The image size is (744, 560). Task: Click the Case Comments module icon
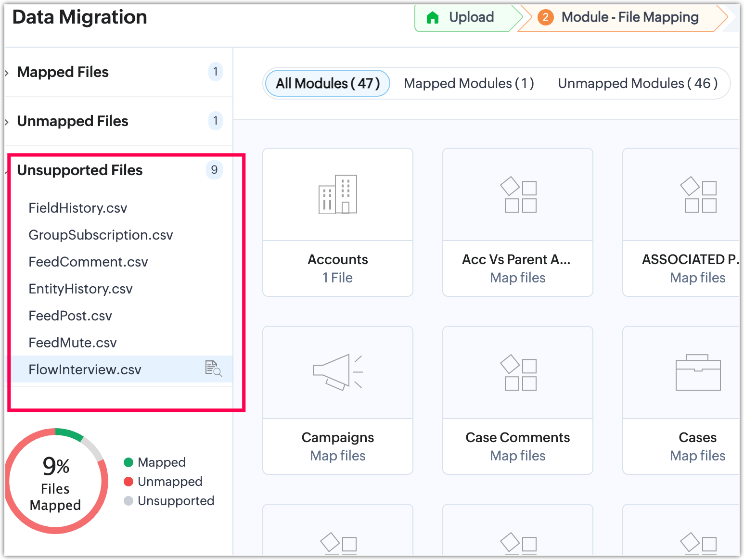point(518,372)
